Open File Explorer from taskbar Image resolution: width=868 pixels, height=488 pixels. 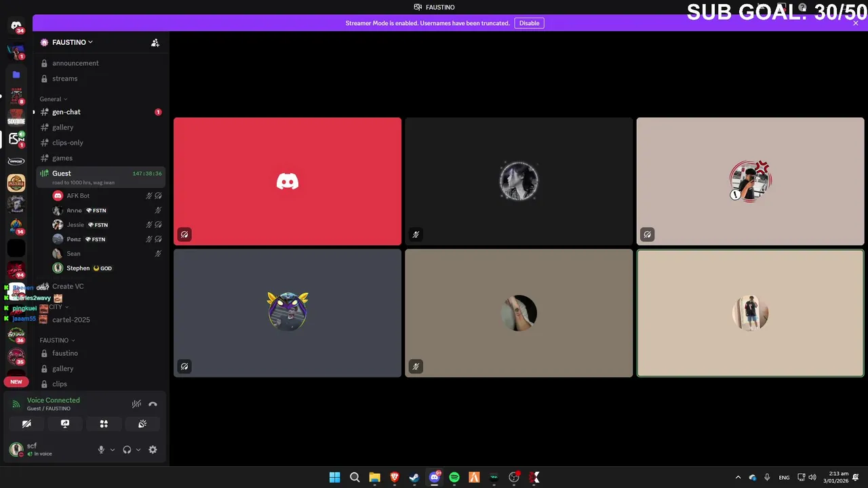point(374,477)
